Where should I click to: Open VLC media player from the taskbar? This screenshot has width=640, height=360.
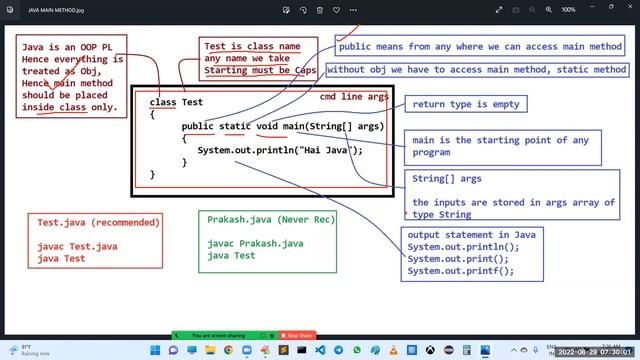393,350
